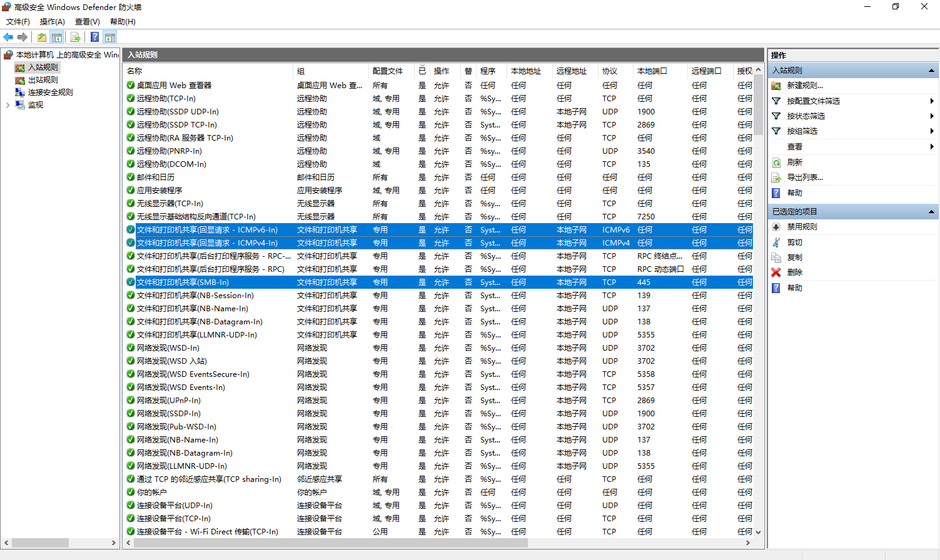Screen dimensions: 940x560
Task: Sort by the 组 column header
Action: [331, 71]
